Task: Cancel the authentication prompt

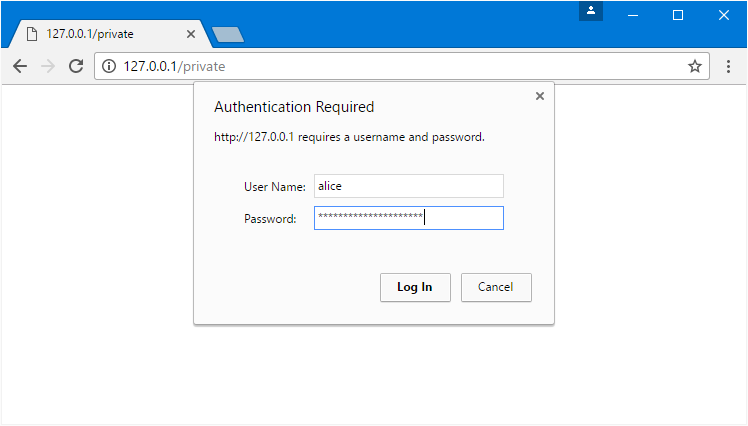Action: click(x=496, y=287)
